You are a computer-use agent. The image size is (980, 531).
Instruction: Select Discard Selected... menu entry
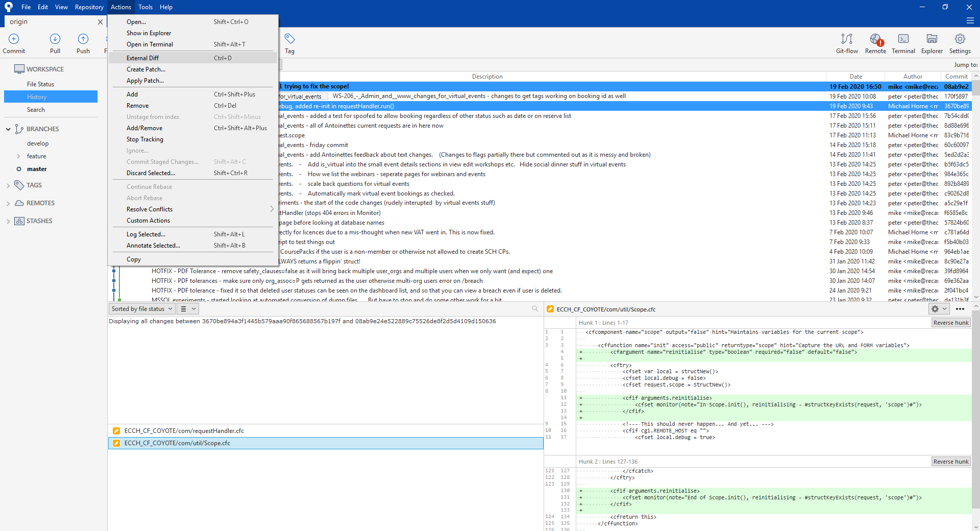[193, 173]
